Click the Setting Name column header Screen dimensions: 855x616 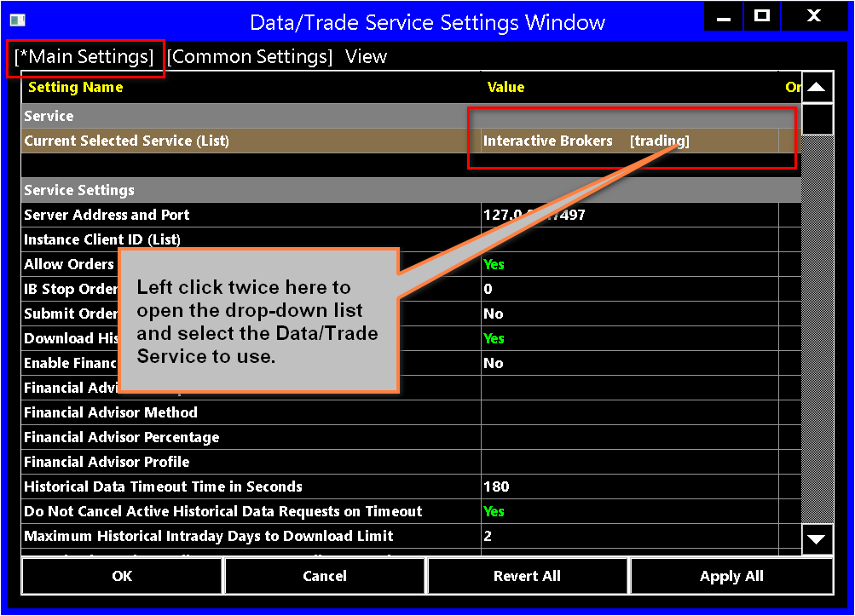[75, 87]
